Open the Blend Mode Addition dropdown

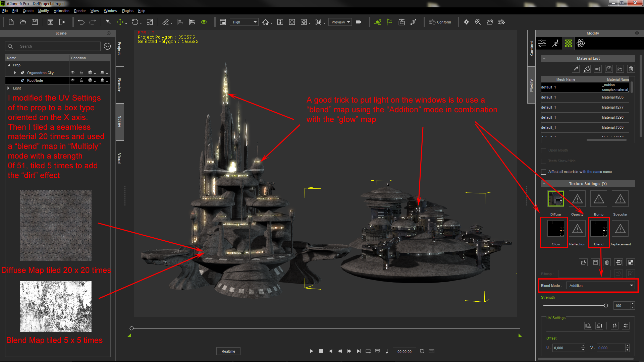click(x=600, y=286)
